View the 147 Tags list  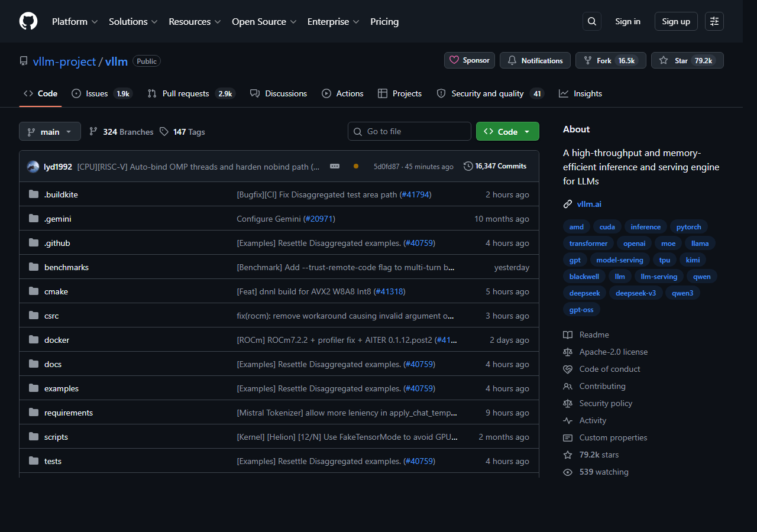point(182,132)
